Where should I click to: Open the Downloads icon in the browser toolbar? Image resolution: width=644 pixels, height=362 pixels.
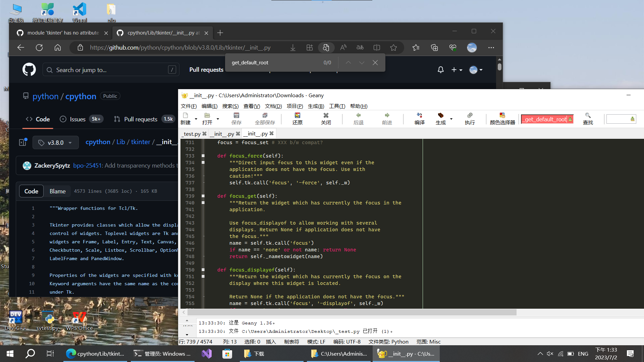[x=293, y=48]
